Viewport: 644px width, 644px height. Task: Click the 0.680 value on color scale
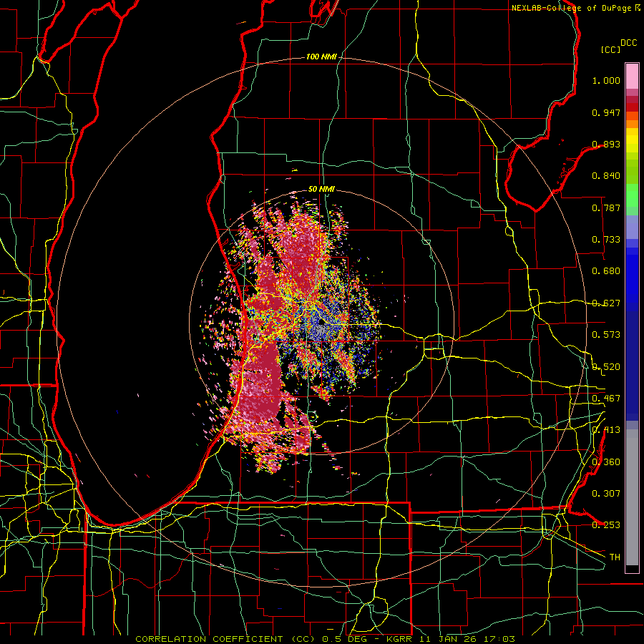pyautogui.click(x=606, y=271)
